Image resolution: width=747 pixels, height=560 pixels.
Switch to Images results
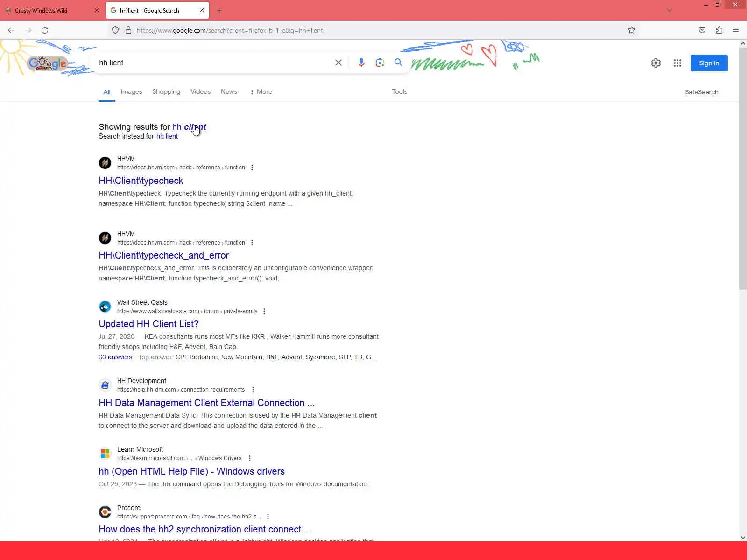[x=131, y=92]
